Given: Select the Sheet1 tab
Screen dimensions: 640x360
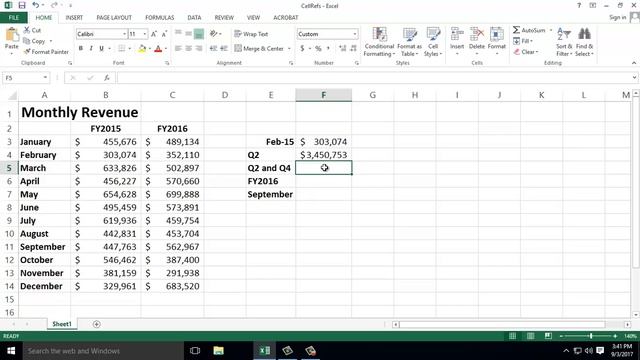Looking at the screenshot, I should click(62, 324).
